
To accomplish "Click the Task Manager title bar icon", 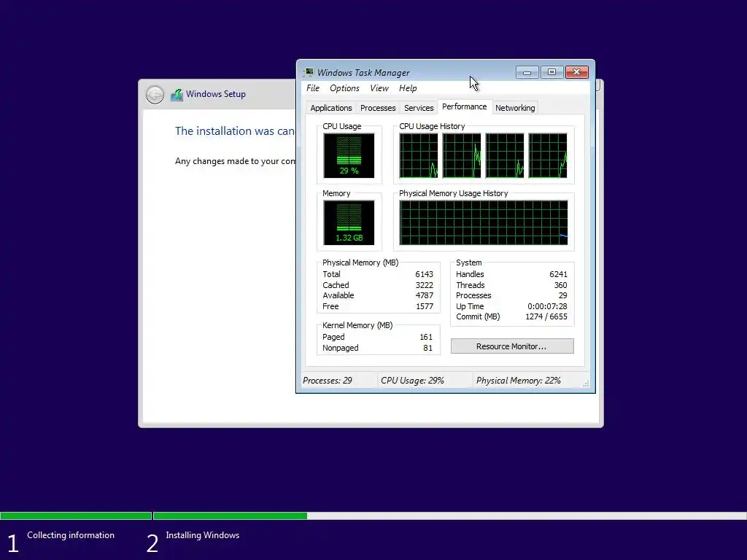I will point(309,72).
